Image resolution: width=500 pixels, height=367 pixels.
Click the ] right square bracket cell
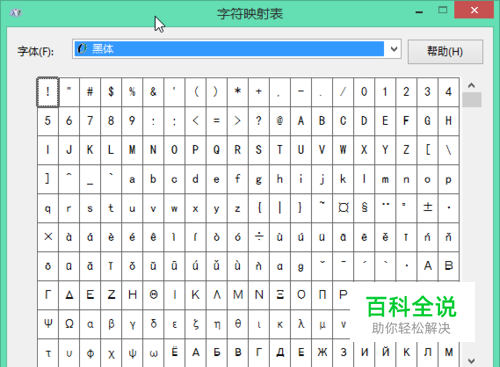pos(48,179)
